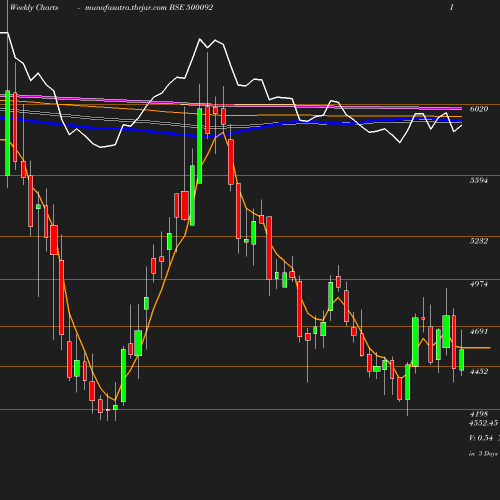Viewport: 500px width, 500px height.
Task: Click the 'in 3 Days' text
Action: tap(483, 454)
